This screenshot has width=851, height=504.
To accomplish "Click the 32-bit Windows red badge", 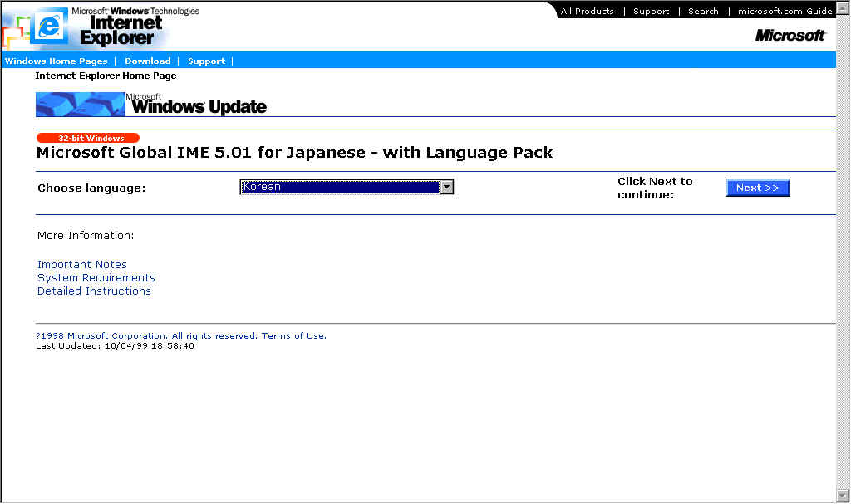I will [88, 138].
